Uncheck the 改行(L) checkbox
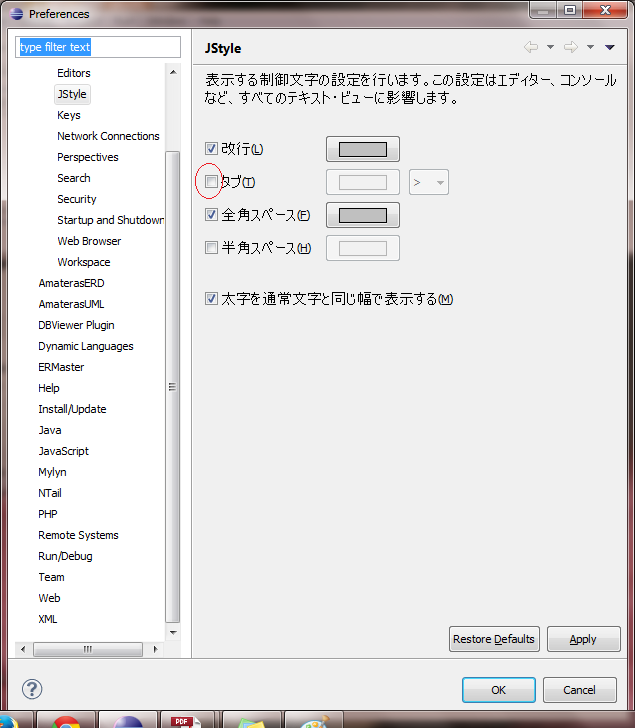 pos(211,149)
